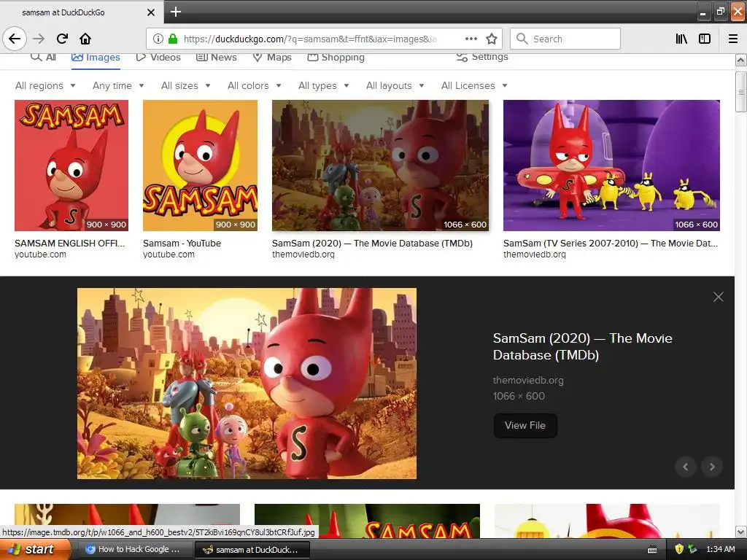
Task: Open a new browser tab
Action: coord(175,12)
